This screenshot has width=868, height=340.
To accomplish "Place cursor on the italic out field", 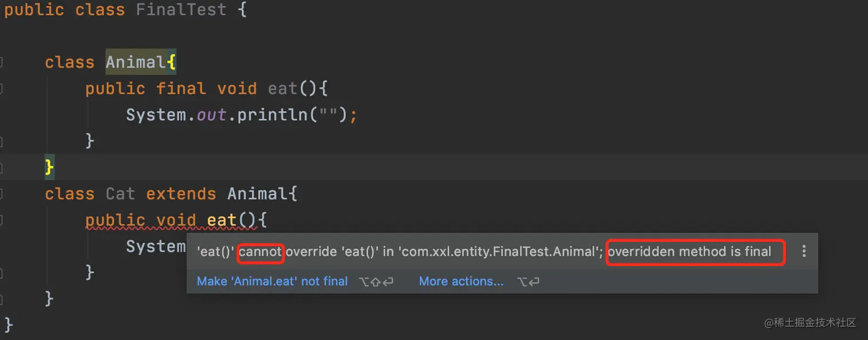I will 211,115.
